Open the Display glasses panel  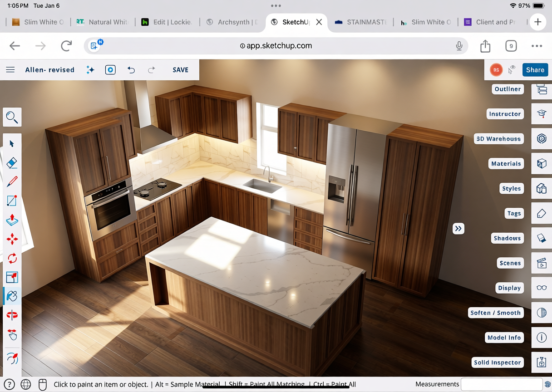pos(542,288)
